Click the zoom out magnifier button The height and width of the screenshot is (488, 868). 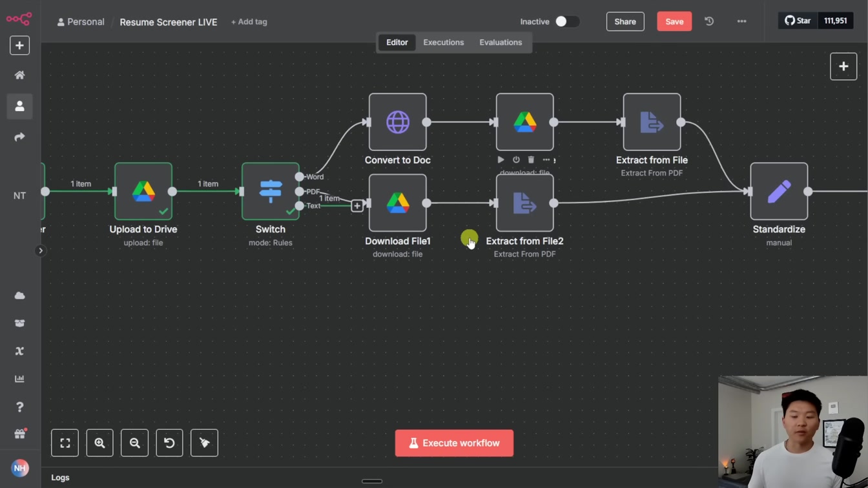(x=135, y=443)
